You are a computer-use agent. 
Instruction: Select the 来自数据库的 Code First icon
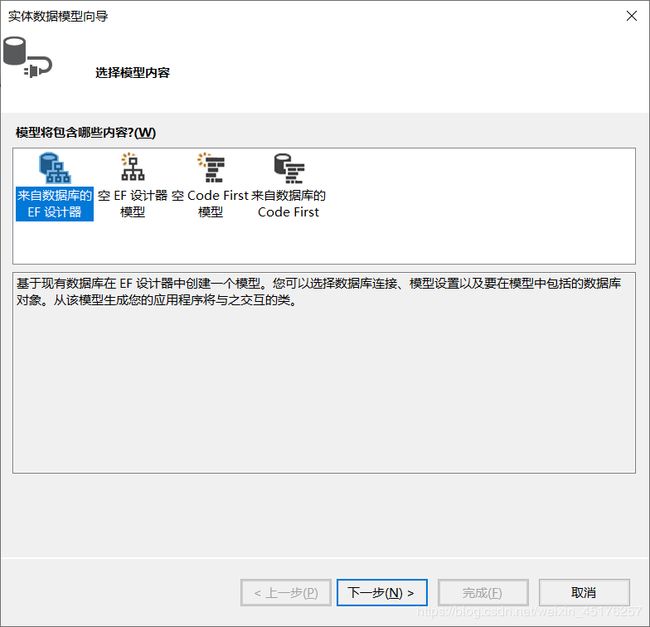pyautogui.click(x=289, y=168)
